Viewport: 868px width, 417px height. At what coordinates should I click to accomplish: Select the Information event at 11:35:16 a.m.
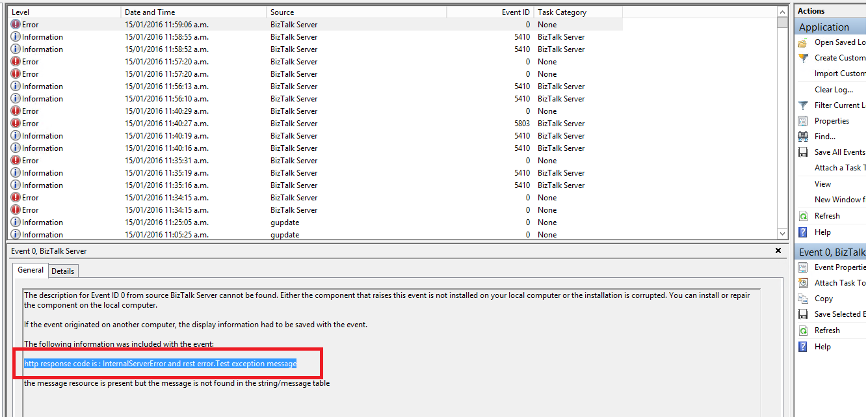click(315, 185)
